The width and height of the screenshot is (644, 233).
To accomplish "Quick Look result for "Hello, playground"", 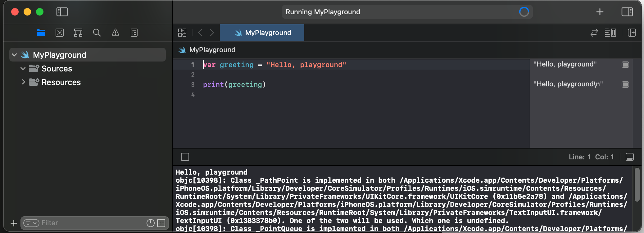I will [625, 65].
